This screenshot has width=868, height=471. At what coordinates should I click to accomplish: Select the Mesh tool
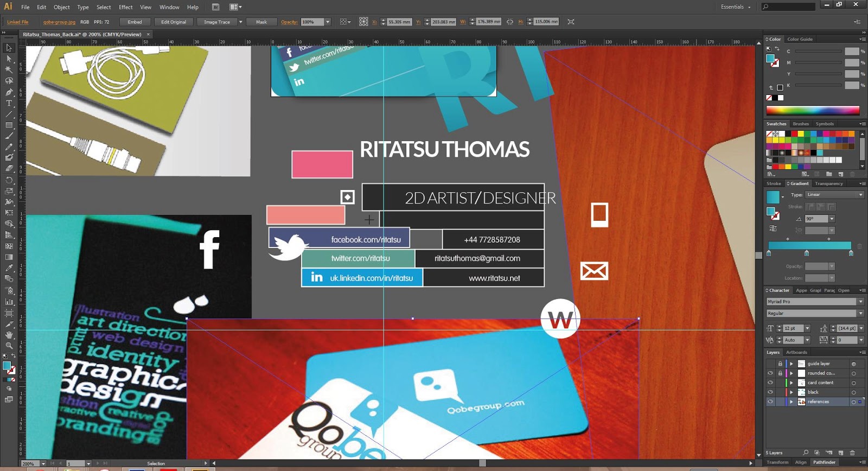9,246
